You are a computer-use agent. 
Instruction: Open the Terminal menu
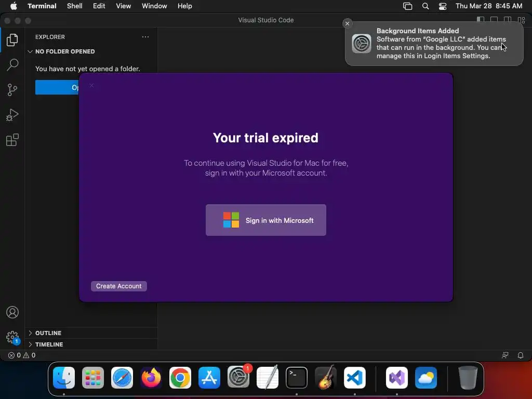coord(42,6)
